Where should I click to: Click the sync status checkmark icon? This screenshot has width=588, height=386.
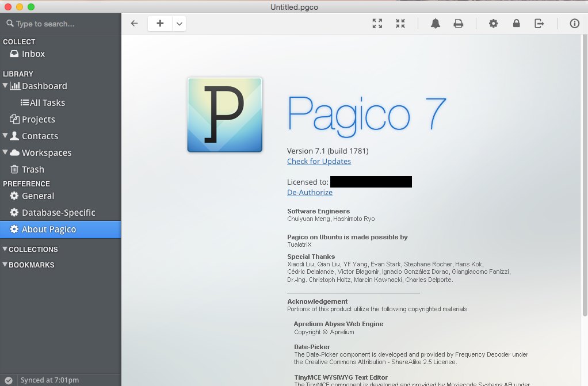[x=9, y=380]
